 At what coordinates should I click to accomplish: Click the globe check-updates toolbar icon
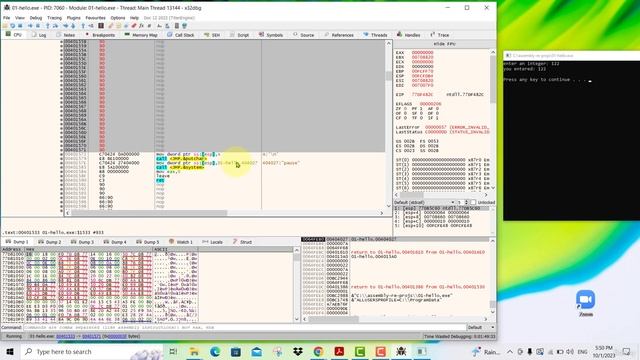[184, 26]
